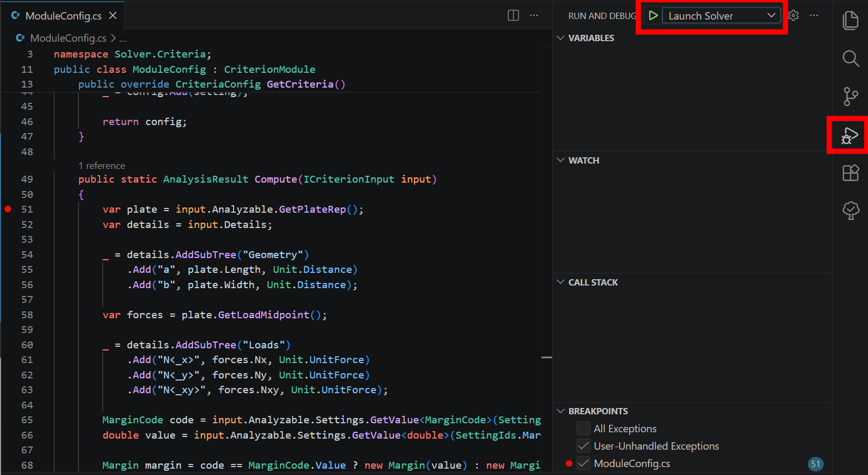
Task: Open editor more actions ellipsis
Action: [534, 15]
